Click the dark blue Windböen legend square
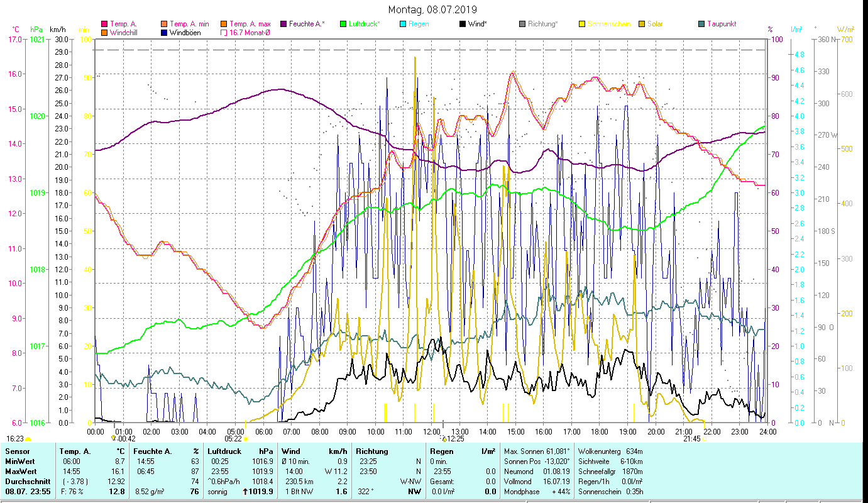Image resolution: width=868 pixels, height=503 pixels. coord(164,32)
